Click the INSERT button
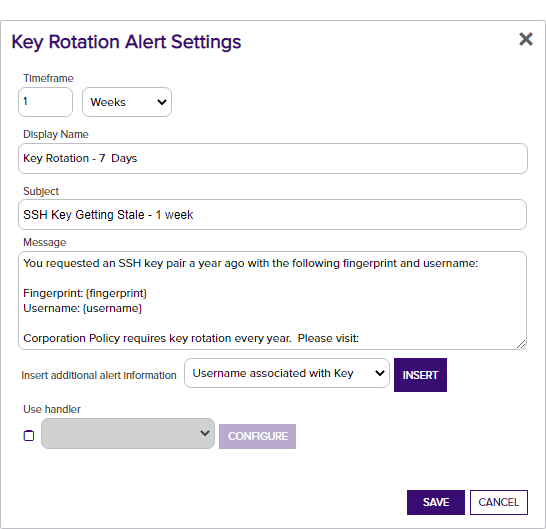Viewport: 546px width, 529px height. [420, 375]
